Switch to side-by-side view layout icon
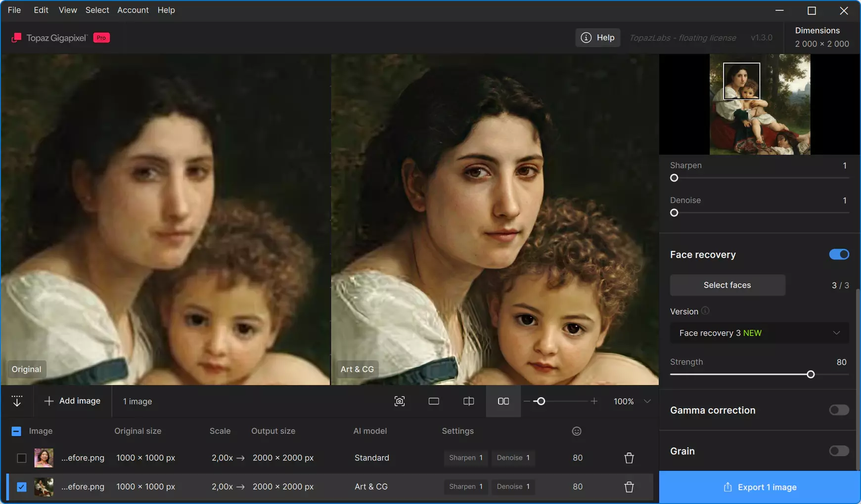861x504 pixels. click(503, 401)
